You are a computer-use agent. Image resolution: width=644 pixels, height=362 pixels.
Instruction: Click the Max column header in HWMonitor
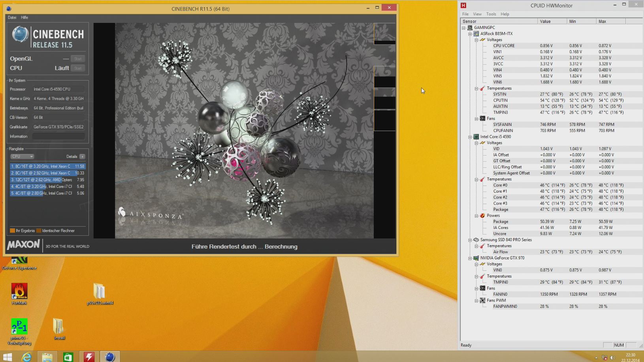pyautogui.click(x=611, y=21)
